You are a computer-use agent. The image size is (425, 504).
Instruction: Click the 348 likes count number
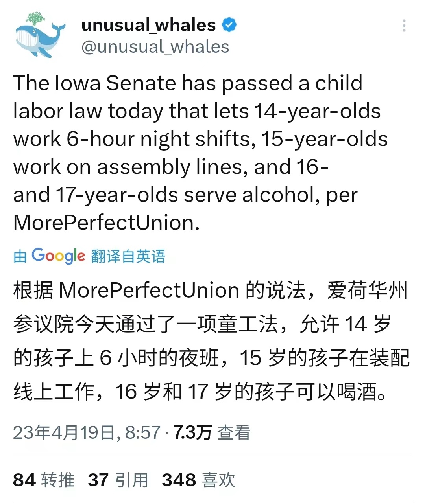coord(179,480)
